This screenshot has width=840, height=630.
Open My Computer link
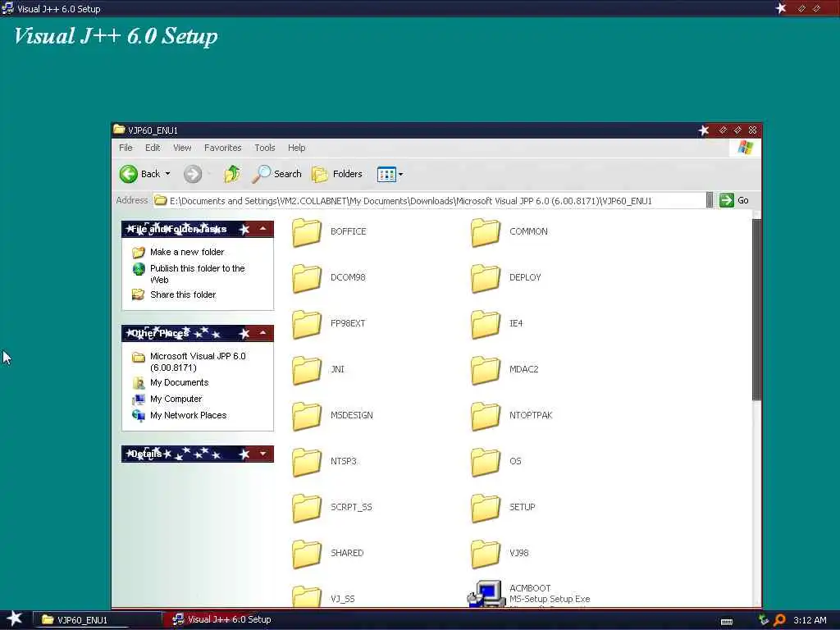pyautogui.click(x=176, y=399)
